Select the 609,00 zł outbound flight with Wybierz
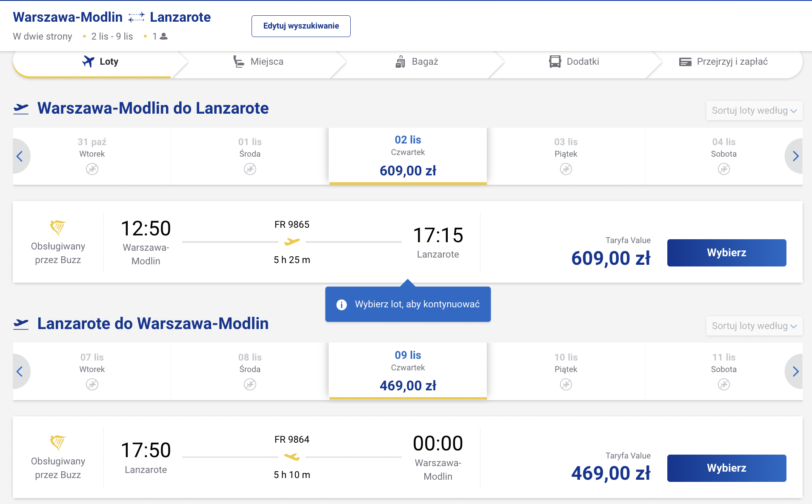The image size is (812, 504). tap(726, 253)
